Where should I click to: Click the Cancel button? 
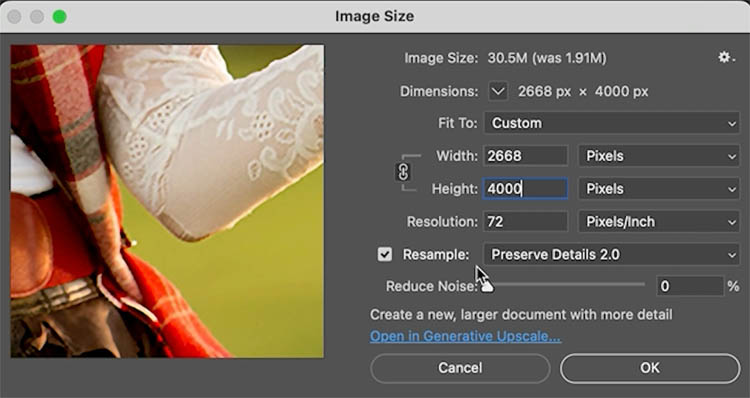pos(460,368)
